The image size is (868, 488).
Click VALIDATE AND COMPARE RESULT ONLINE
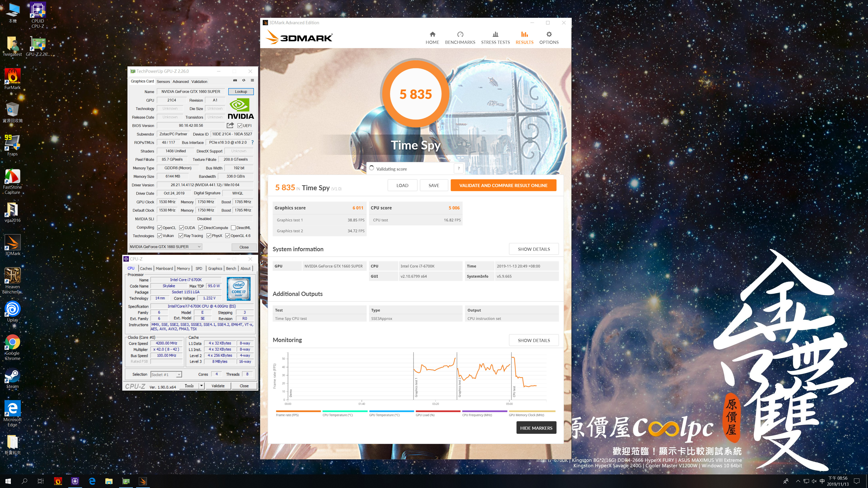click(503, 185)
